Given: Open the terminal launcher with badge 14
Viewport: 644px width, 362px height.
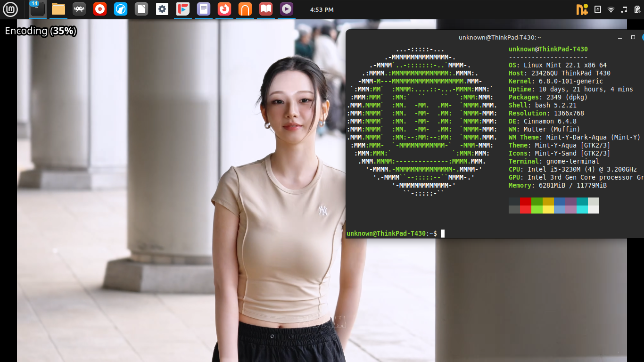Looking at the screenshot, I should tap(38, 9).
